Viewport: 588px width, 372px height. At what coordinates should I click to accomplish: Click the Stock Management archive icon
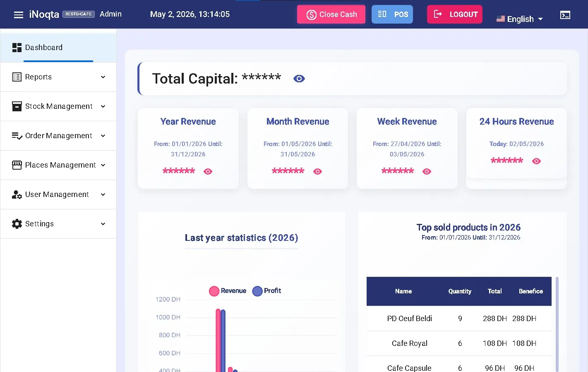(17, 106)
